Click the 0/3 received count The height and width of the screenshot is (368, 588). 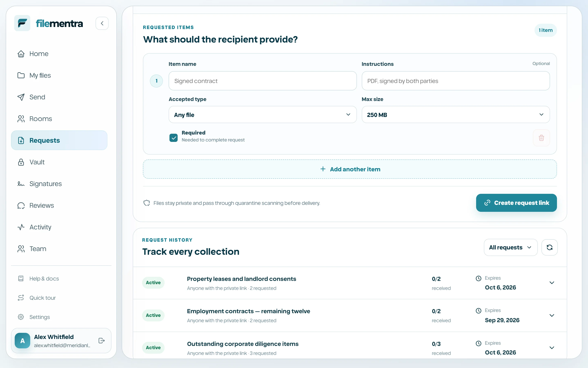pyautogui.click(x=436, y=344)
